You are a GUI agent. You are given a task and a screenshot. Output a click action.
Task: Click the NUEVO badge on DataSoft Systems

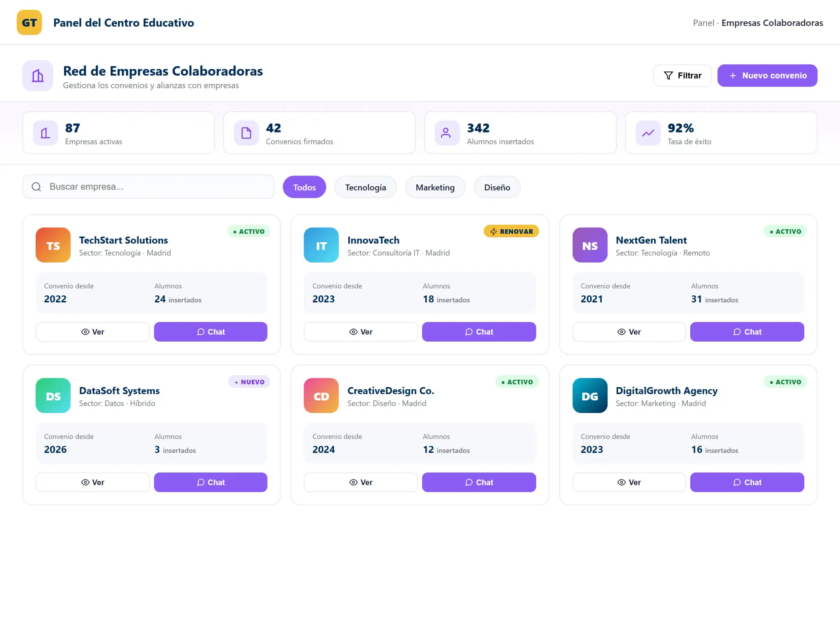249,382
